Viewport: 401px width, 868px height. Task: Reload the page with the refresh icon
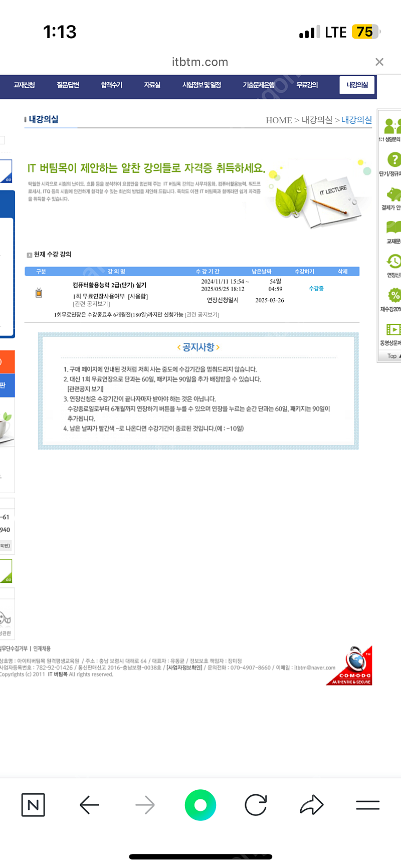[256, 805]
